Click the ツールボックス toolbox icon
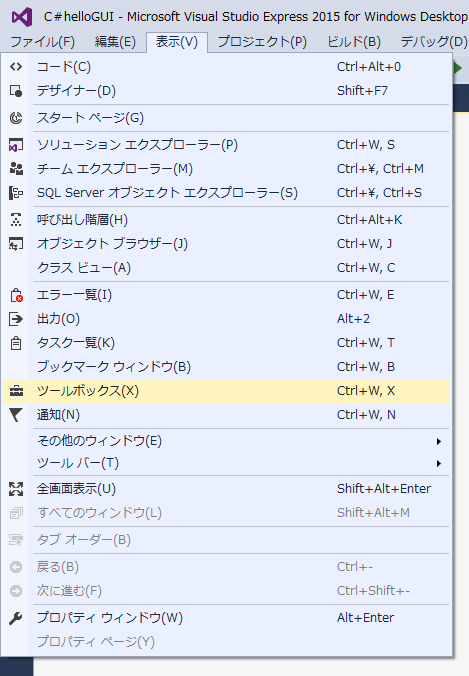 pyautogui.click(x=16, y=391)
